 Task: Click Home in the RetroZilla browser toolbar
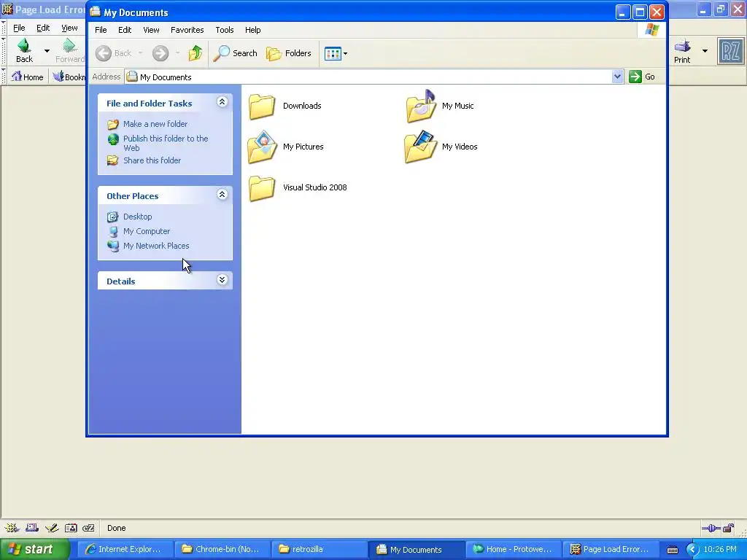click(x=28, y=77)
